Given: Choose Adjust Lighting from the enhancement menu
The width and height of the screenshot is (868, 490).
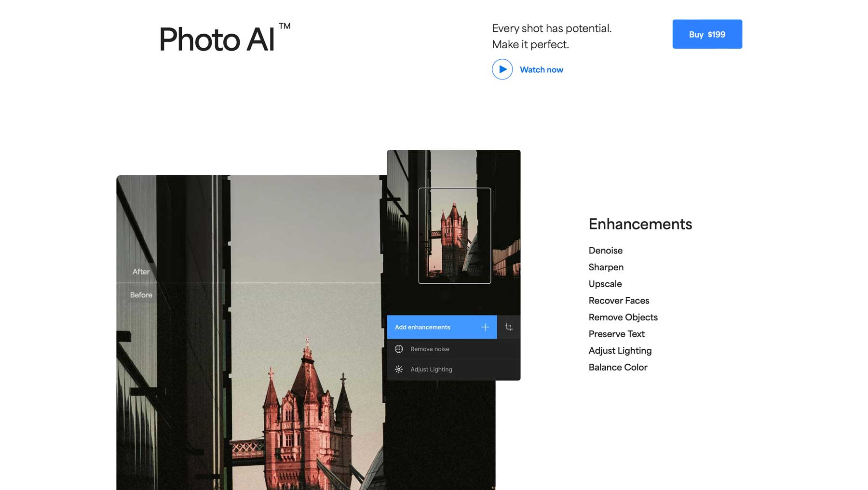Looking at the screenshot, I should tap(431, 369).
